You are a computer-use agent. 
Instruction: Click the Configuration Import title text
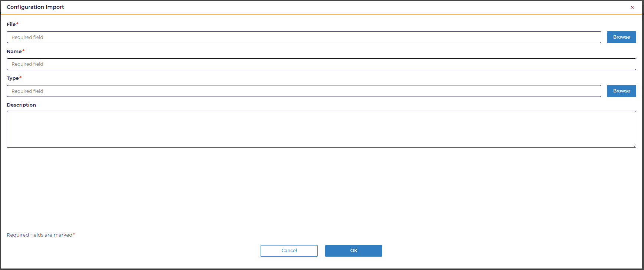[35, 7]
